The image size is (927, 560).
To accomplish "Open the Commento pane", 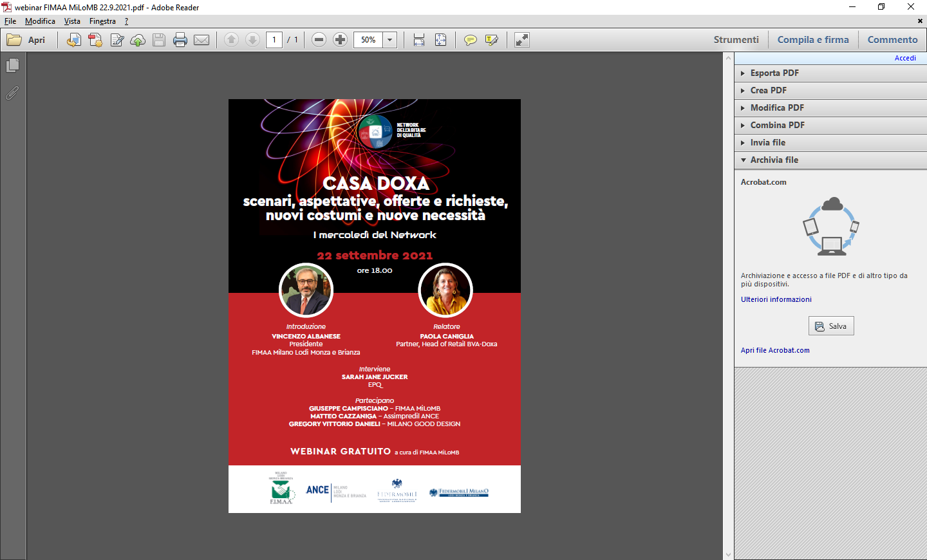I will pos(892,40).
